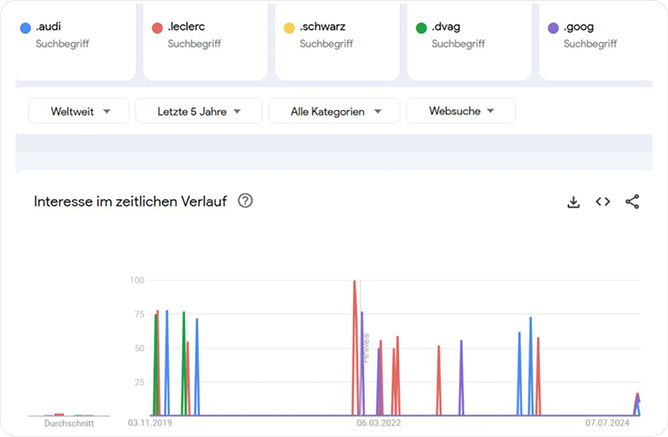Edit the .dvag search term
Viewport: 668px width, 437px height.
(x=446, y=27)
